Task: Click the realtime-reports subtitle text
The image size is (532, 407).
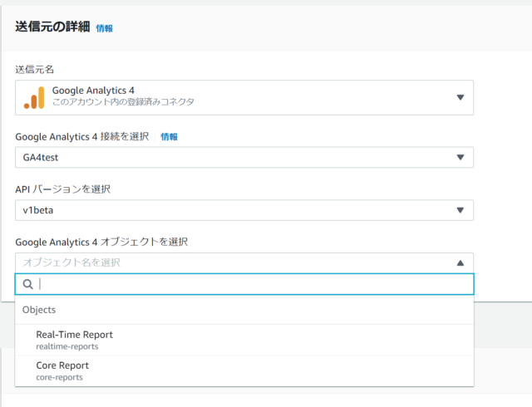Action: point(67,346)
